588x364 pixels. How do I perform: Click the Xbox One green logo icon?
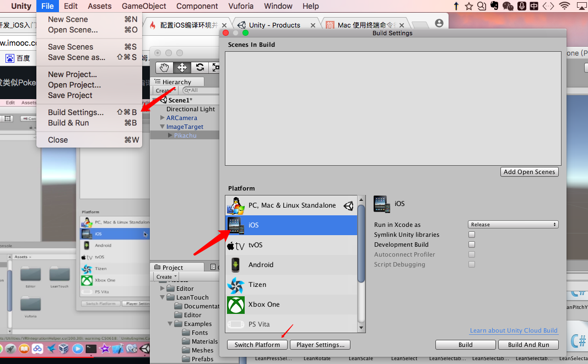point(235,305)
